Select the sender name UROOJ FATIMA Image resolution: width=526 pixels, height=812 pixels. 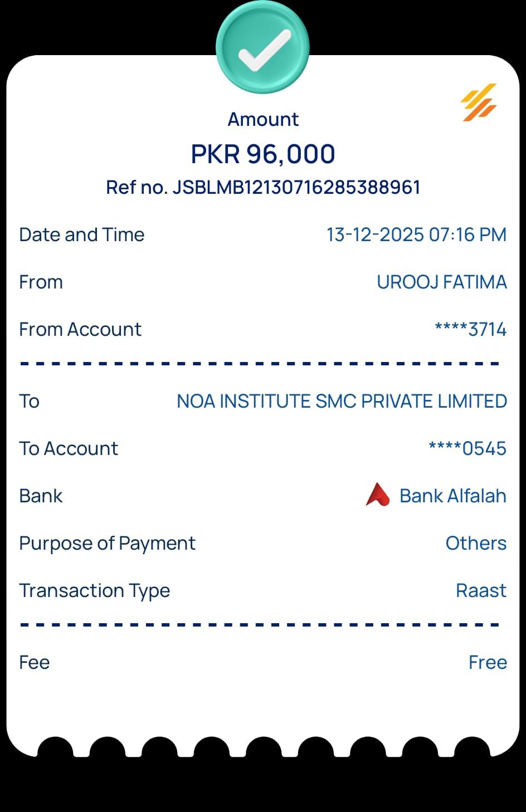click(442, 282)
